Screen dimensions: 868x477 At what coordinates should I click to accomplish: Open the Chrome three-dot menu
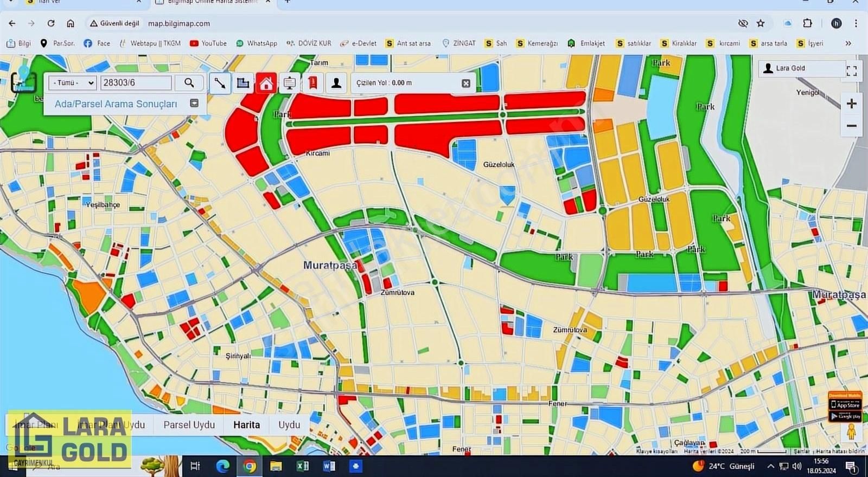856,23
